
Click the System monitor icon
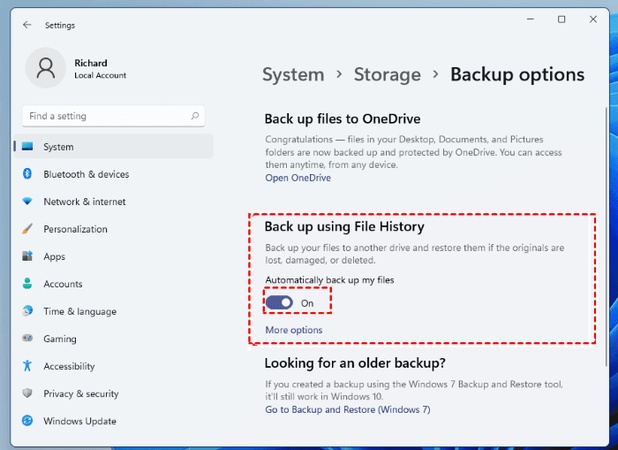(28, 147)
